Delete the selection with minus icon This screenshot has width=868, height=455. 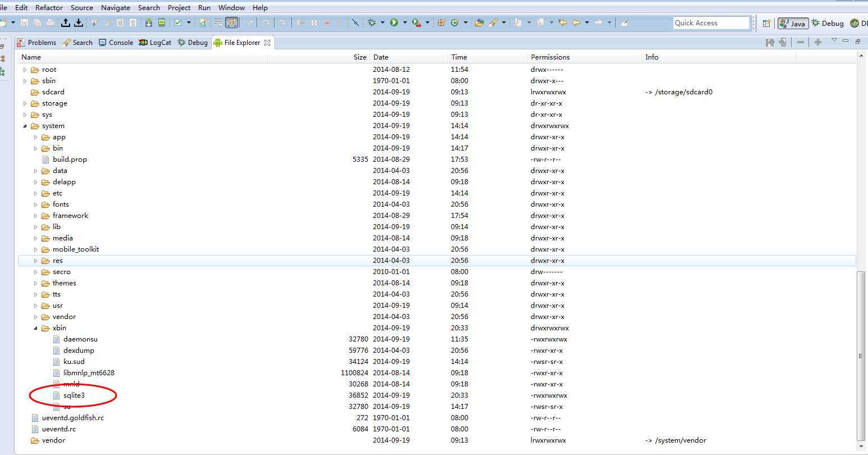[801, 42]
